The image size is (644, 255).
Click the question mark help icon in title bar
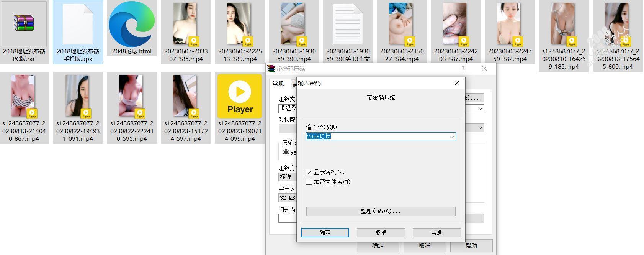click(x=463, y=69)
